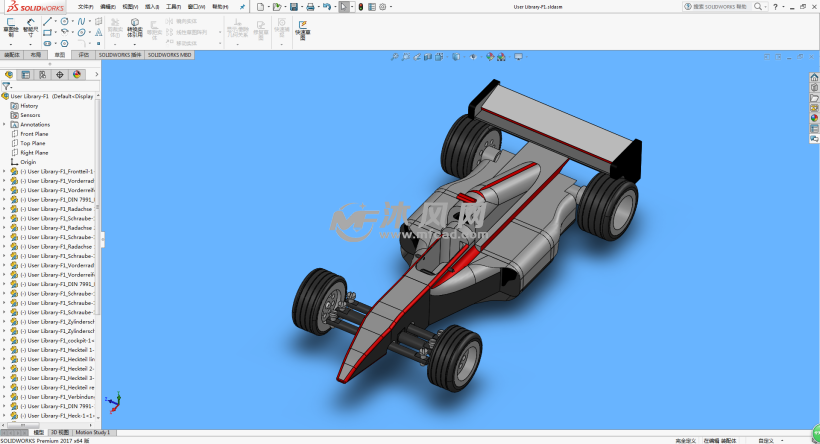Image resolution: width=820 pixels, height=444 pixels.
Task: Open the ConfigurationManager panel icon
Action: [43, 74]
